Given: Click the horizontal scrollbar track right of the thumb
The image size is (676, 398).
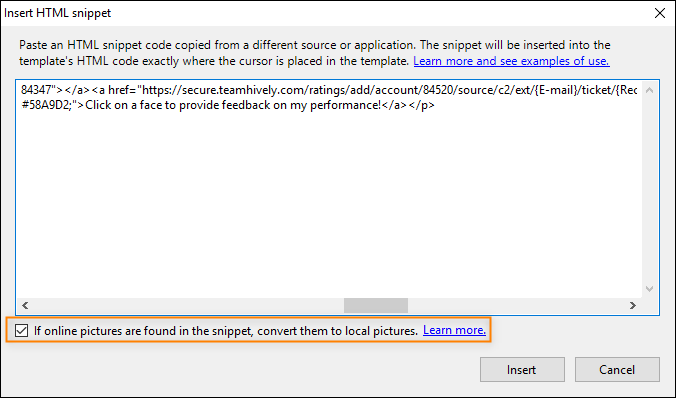Looking at the screenshot, I should point(516,305).
